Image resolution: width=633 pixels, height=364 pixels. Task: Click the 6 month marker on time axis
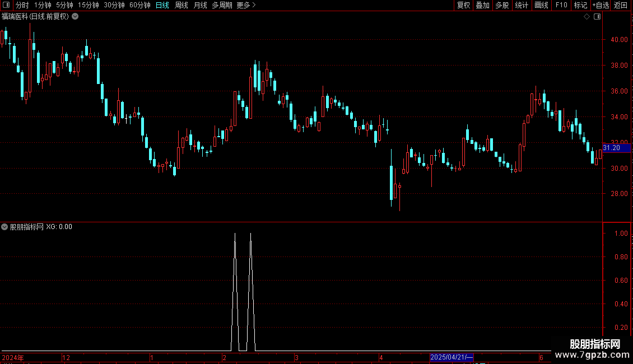point(541,357)
